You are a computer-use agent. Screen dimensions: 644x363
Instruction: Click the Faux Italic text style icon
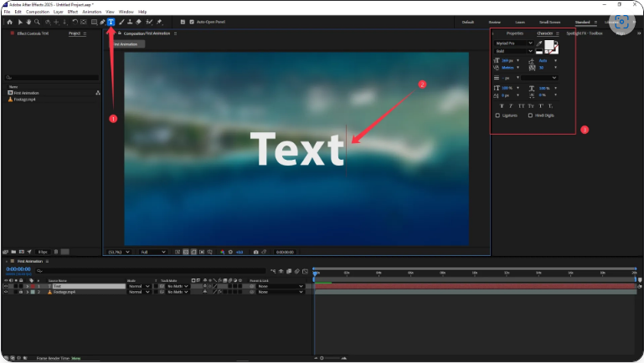(511, 106)
